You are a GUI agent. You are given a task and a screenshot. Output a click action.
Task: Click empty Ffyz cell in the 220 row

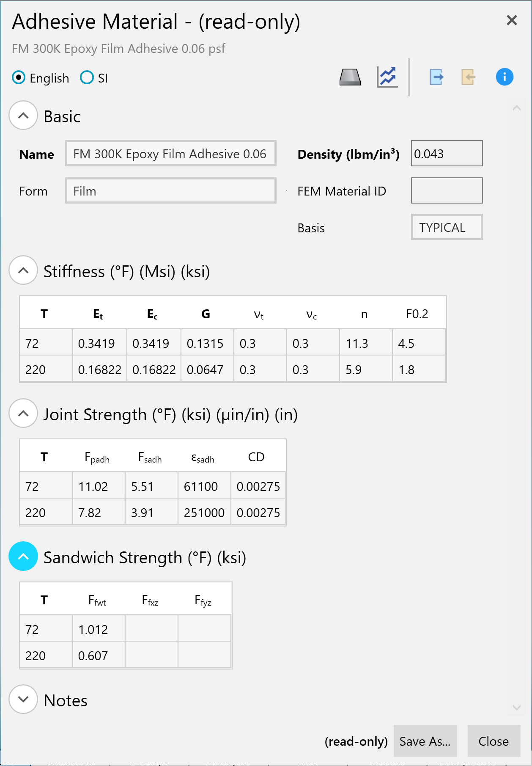tap(204, 656)
